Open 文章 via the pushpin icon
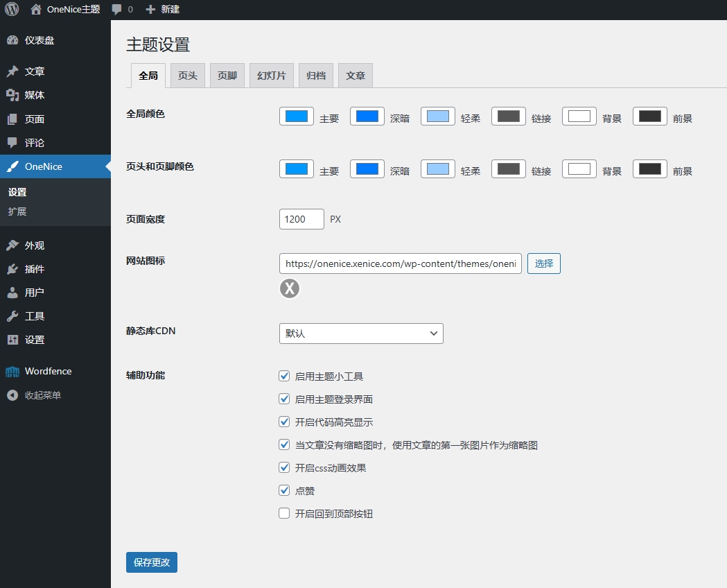 click(12, 71)
